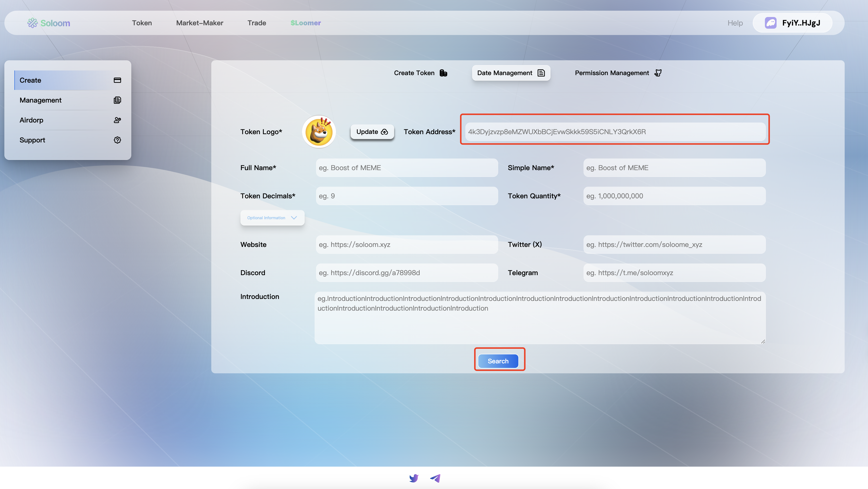Open the Permission Management tab
This screenshot has width=868, height=489.
pos(618,73)
